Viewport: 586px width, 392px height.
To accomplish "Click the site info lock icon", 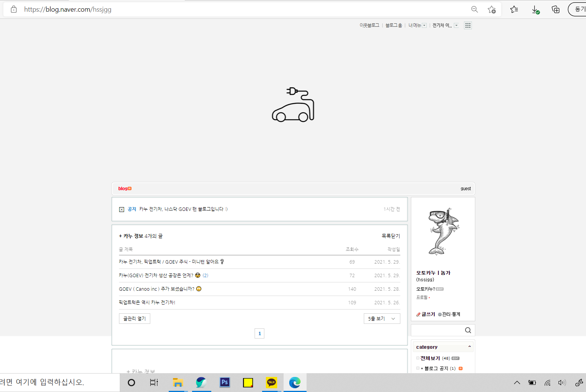I will click(x=14, y=9).
